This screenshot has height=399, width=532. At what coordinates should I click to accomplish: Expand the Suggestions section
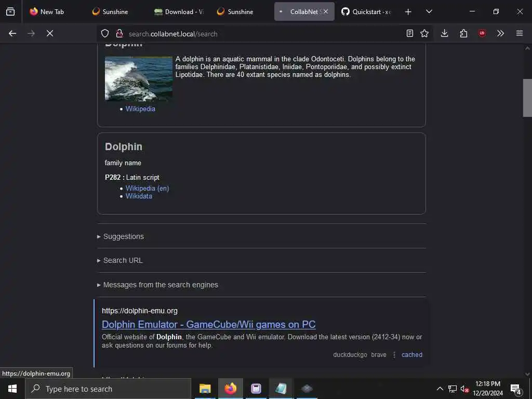(124, 236)
